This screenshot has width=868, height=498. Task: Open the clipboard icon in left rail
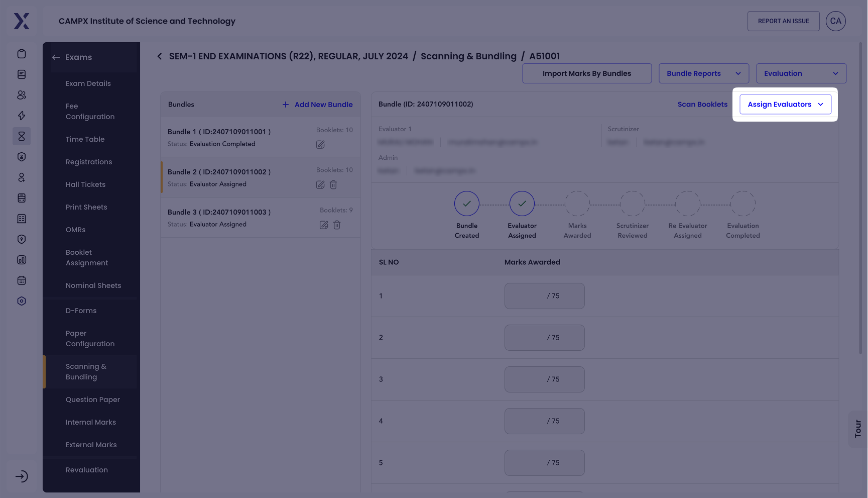[22, 54]
